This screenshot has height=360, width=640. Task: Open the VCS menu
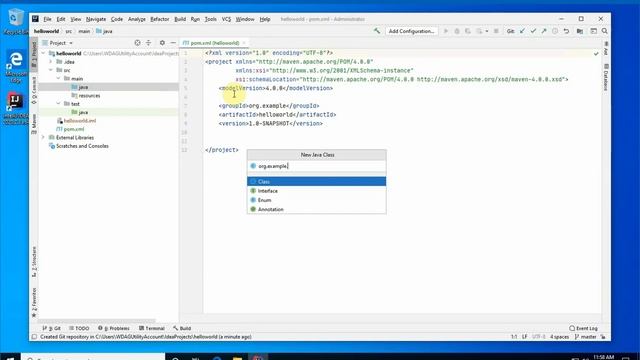226,19
